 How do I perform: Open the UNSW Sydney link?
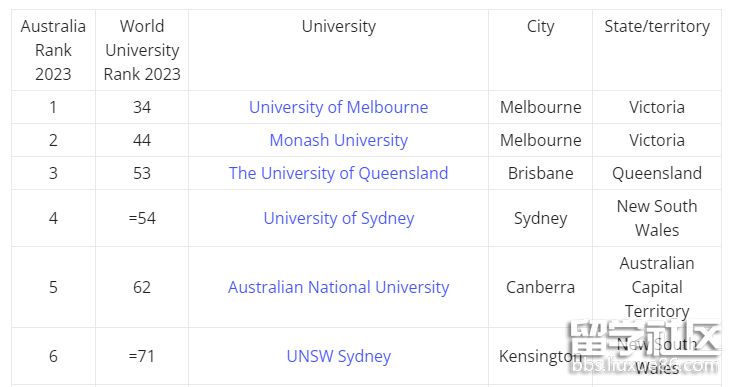coord(338,356)
